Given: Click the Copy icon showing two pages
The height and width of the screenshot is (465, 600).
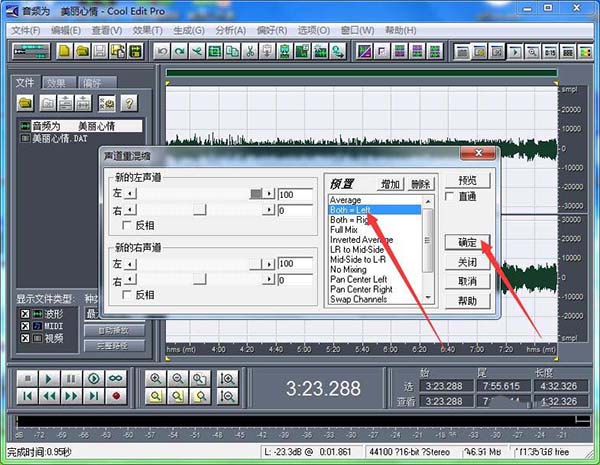Looking at the screenshot, I should point(232,51).
